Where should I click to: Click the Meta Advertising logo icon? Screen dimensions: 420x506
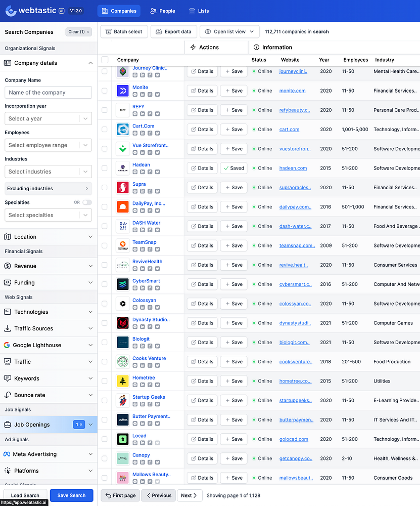click(x=7, y=454)
